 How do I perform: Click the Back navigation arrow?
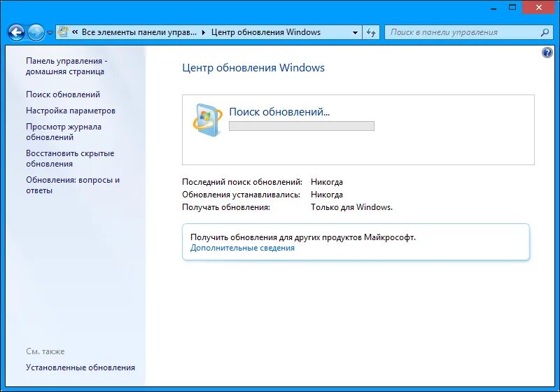tap(16, 32)
